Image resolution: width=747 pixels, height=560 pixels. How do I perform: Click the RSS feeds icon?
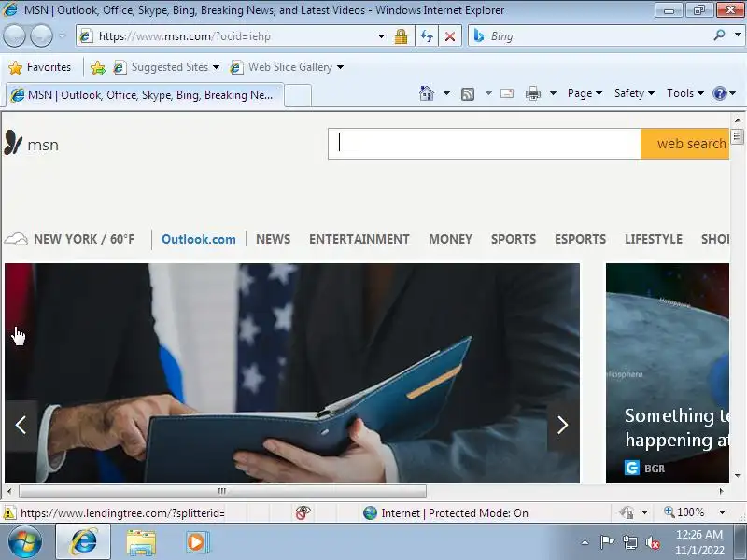tap(468, 94)
